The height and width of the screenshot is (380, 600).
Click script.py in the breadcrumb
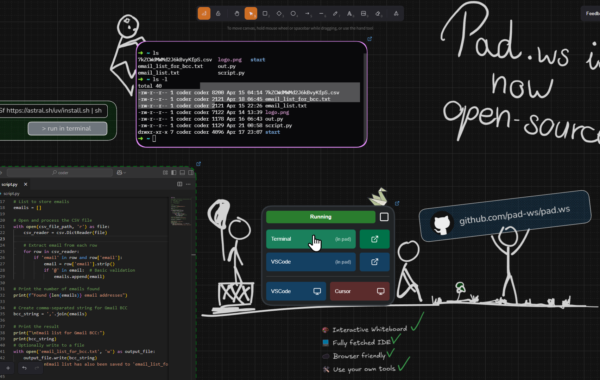[11, 194]
